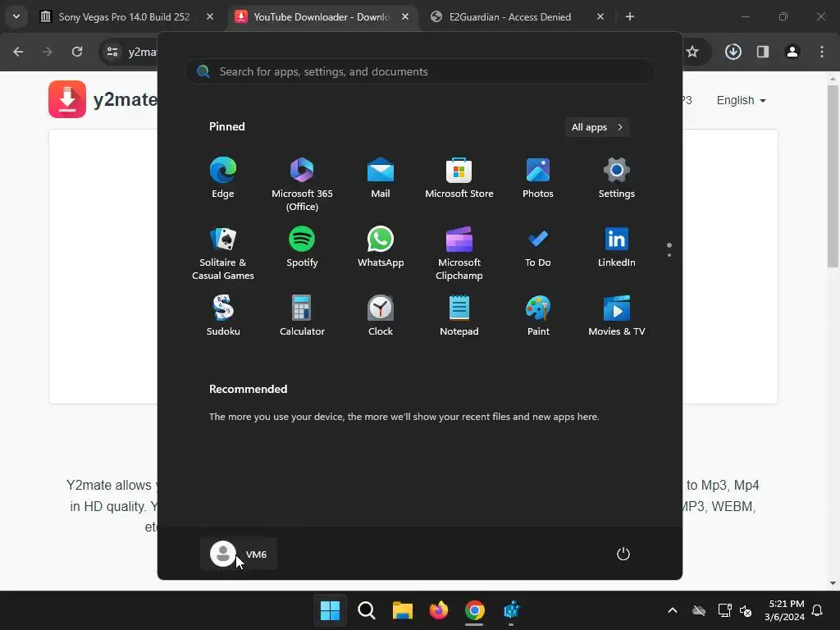Open the Calculator app
Image resolution: width=840 pixels, height=630 pixels.
(302, 316)
